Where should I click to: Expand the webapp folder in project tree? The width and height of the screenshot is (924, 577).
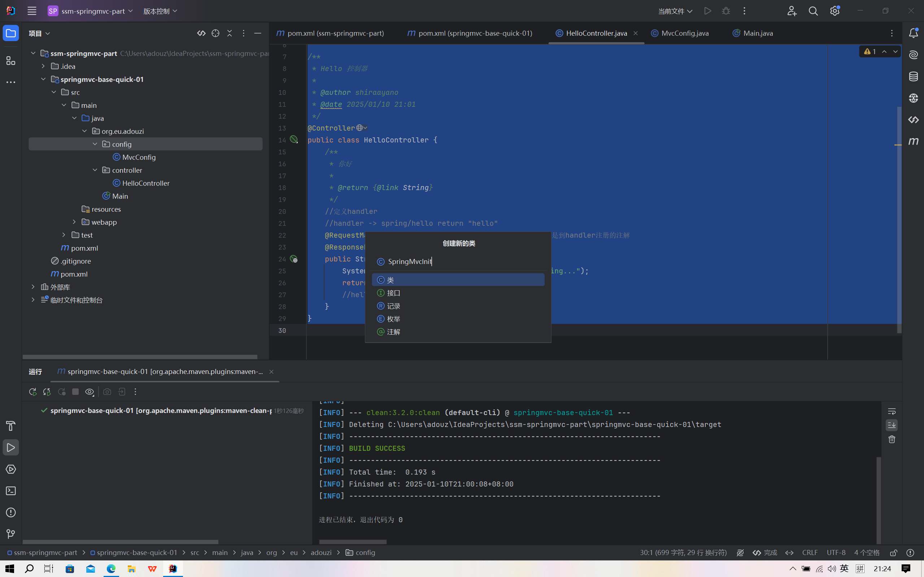74,222
